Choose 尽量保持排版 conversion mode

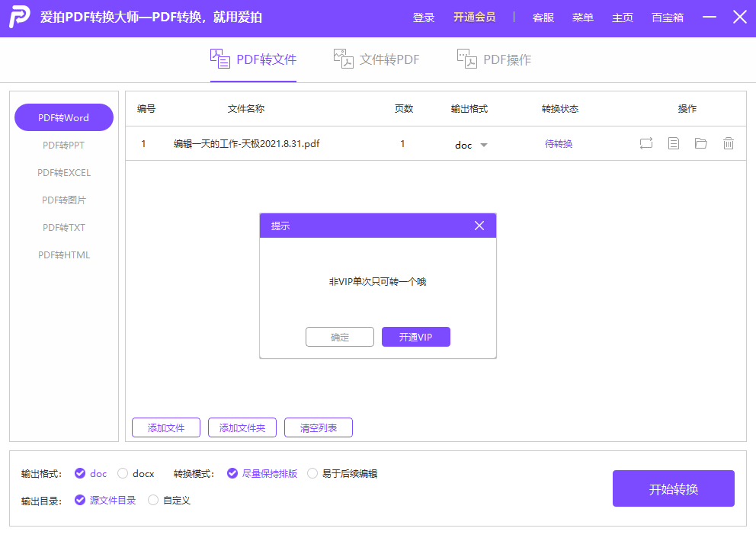click(x=232, y=473)
